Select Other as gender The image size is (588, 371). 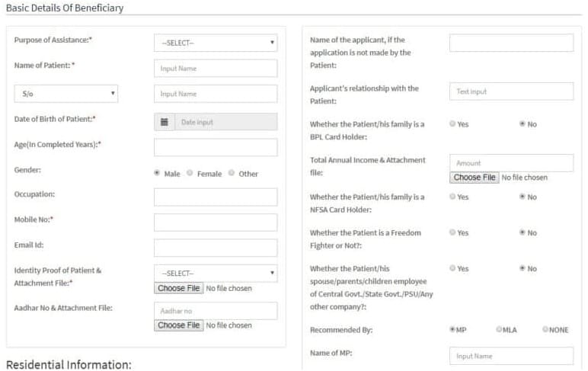(232, 173)
